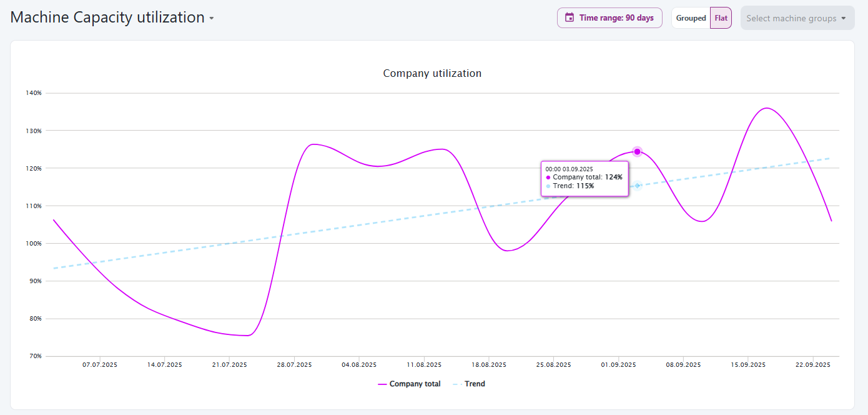
Task: Click the dashed blue Trend legend icon
Action: (456, 384)
